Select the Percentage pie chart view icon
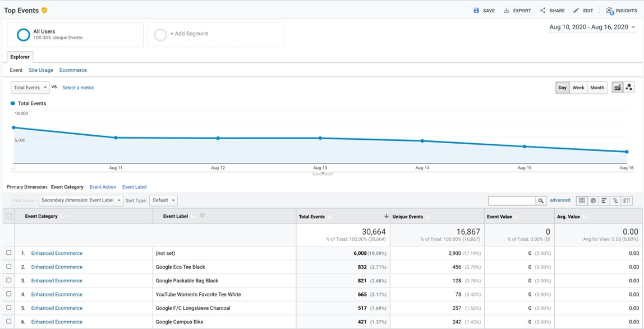This screenshot has height=329, width=644. pos(593,200)
